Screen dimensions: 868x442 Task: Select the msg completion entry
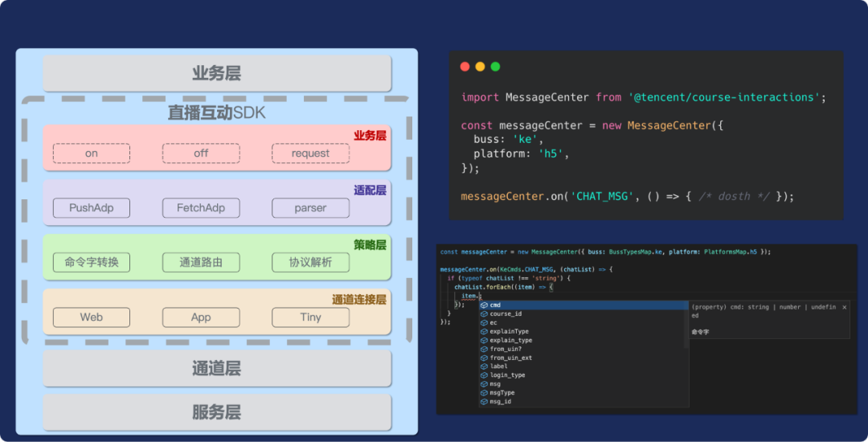tap(495, 384)
